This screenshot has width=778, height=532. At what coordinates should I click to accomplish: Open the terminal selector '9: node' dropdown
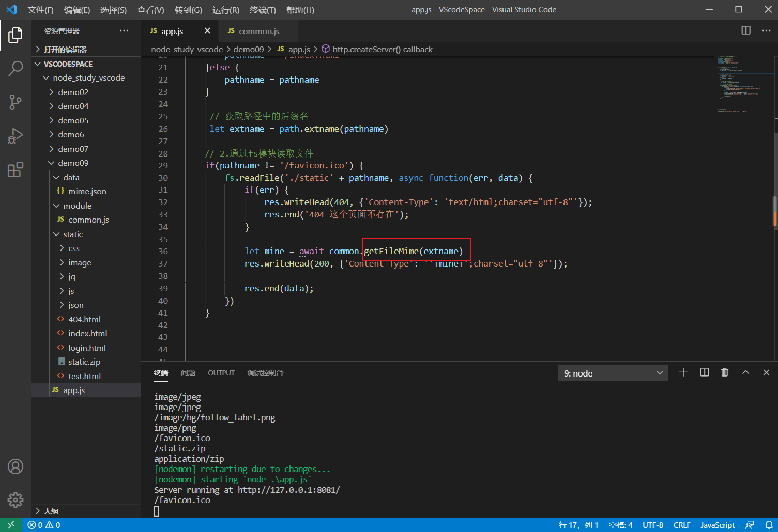click(613, 373)
